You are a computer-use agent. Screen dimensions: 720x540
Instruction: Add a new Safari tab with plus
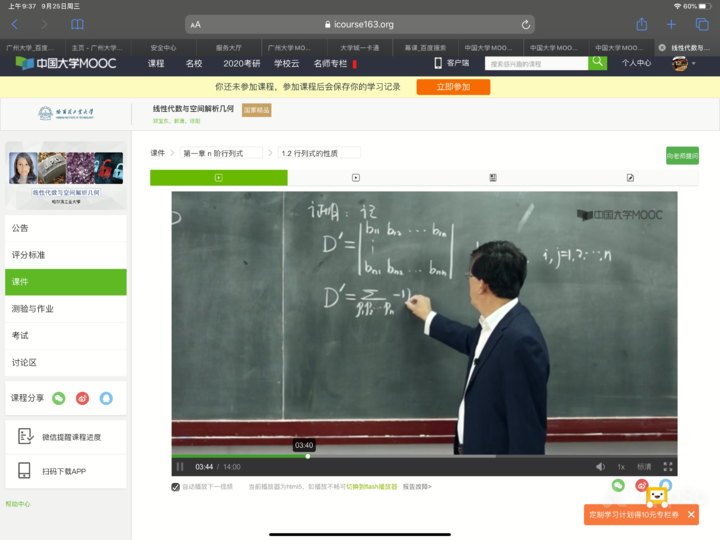pos(671,24)
